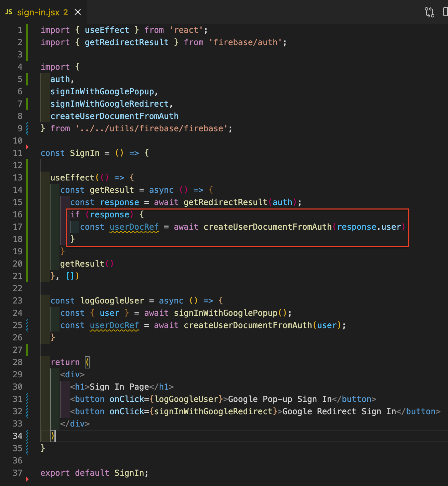
Task: Click 'return' keyword on line 28
Action: 65,362
